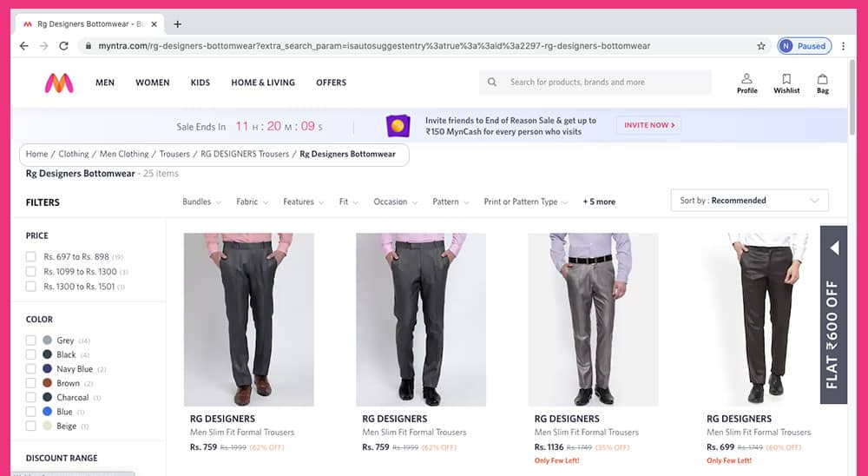
Task: Bookmark this page with the star icon
Action: (x=761, y=46)
